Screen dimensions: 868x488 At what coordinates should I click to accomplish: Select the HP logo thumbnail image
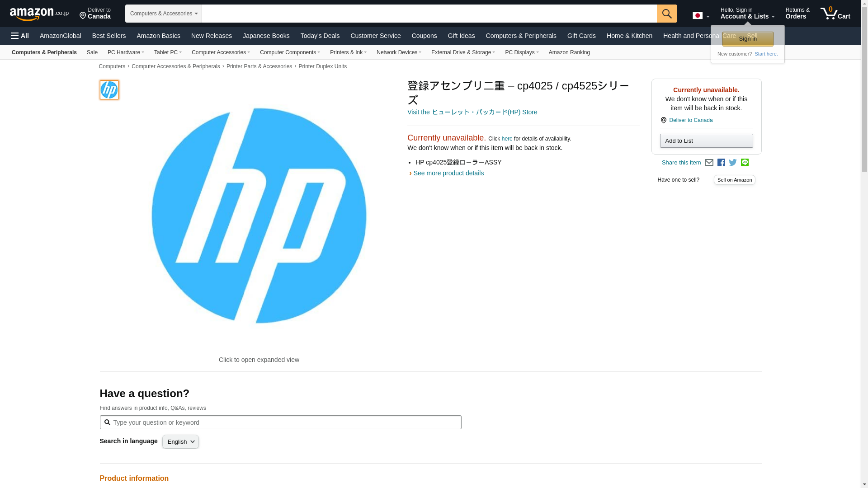[x=109, y=90]
